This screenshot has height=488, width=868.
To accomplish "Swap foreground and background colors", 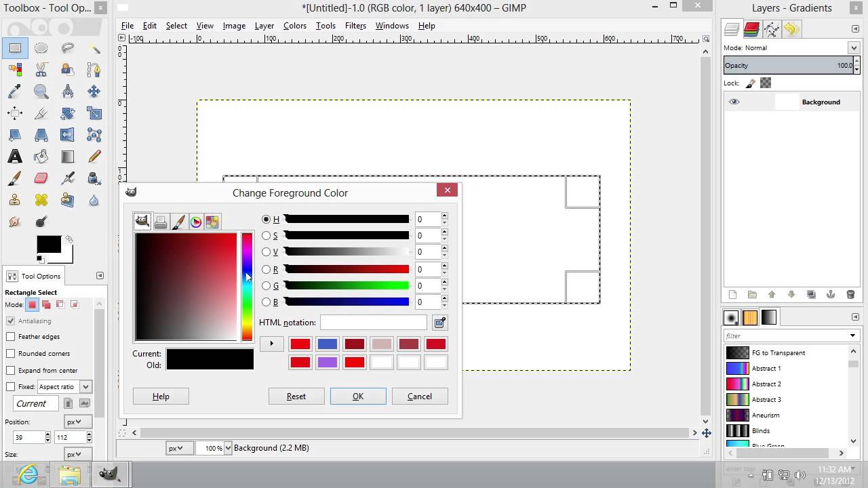I will 68,239.
